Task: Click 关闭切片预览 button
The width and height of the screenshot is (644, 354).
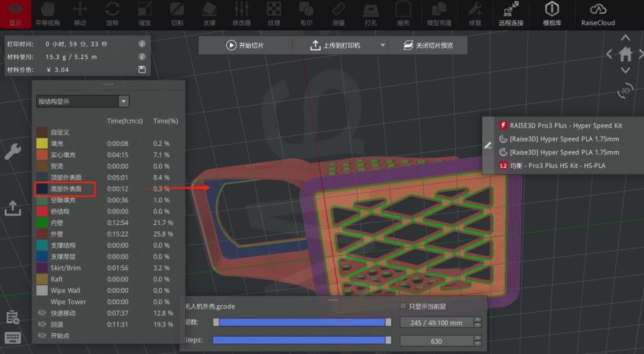Action: [x=428, y=45]
